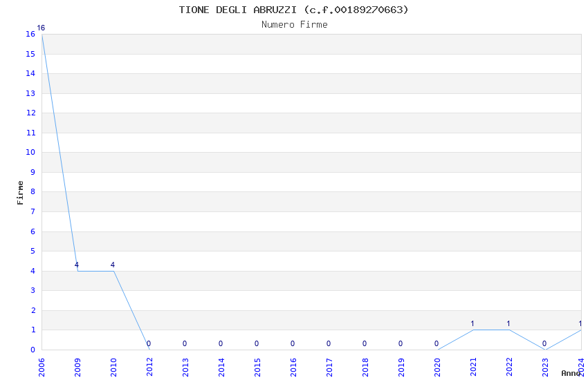This screenshot has width=588, height=380.
Task: Click the data label 0 above 2018
Action: click(365, 343)
